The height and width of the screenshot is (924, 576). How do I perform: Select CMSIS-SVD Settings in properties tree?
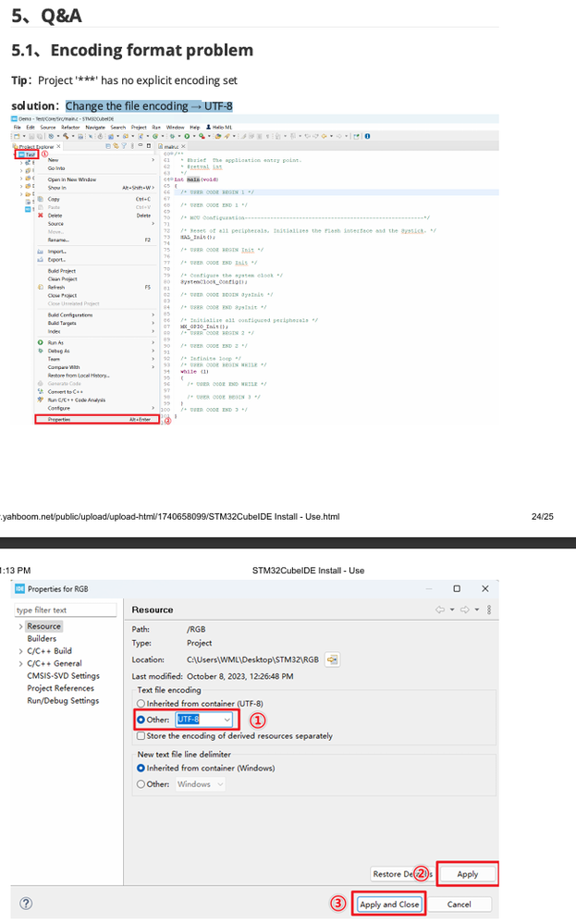pos(63,676)
